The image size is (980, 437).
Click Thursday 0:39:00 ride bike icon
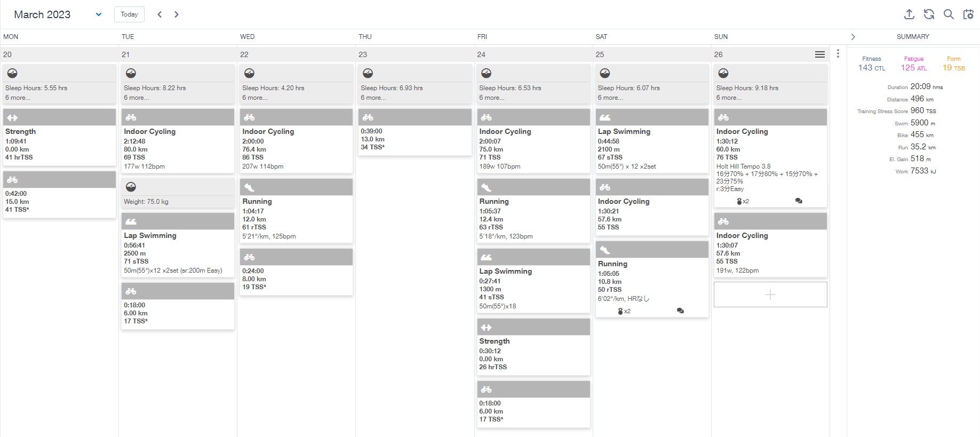(x=368, y=117)
